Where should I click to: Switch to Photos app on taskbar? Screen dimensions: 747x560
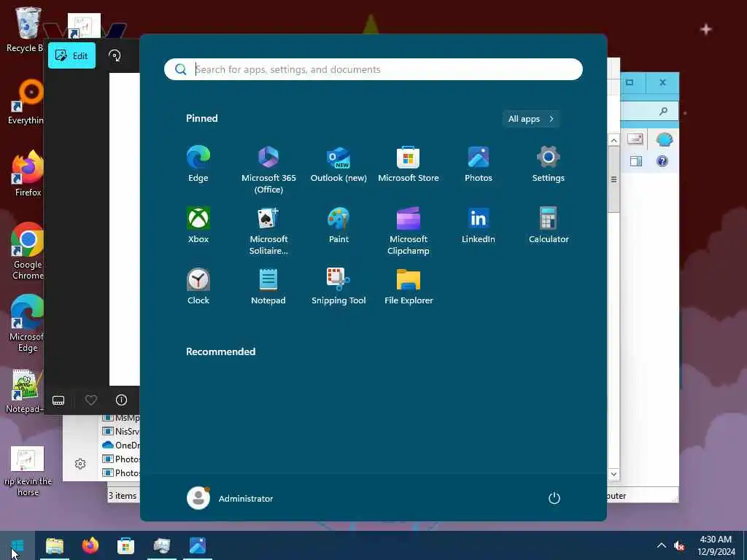pyautogui.click(x=197, y=545)
